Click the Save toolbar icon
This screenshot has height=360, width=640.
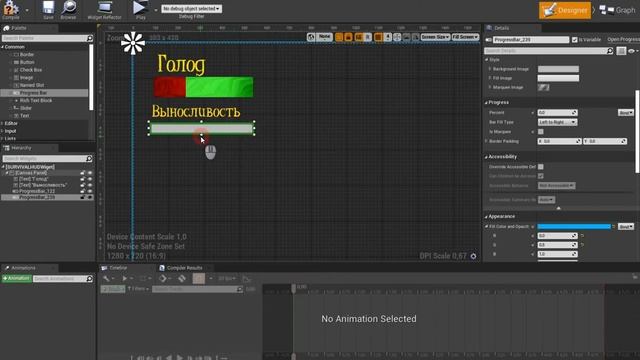48,10
